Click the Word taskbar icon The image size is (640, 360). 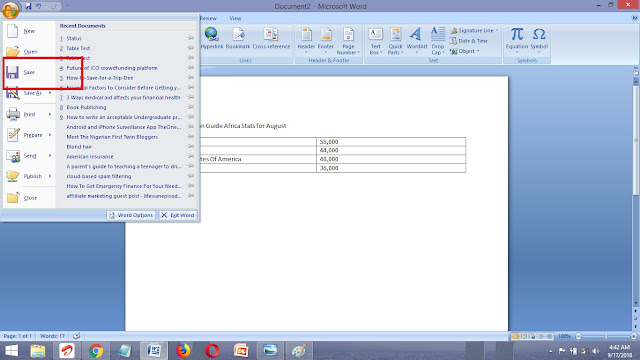pos(154,351)
